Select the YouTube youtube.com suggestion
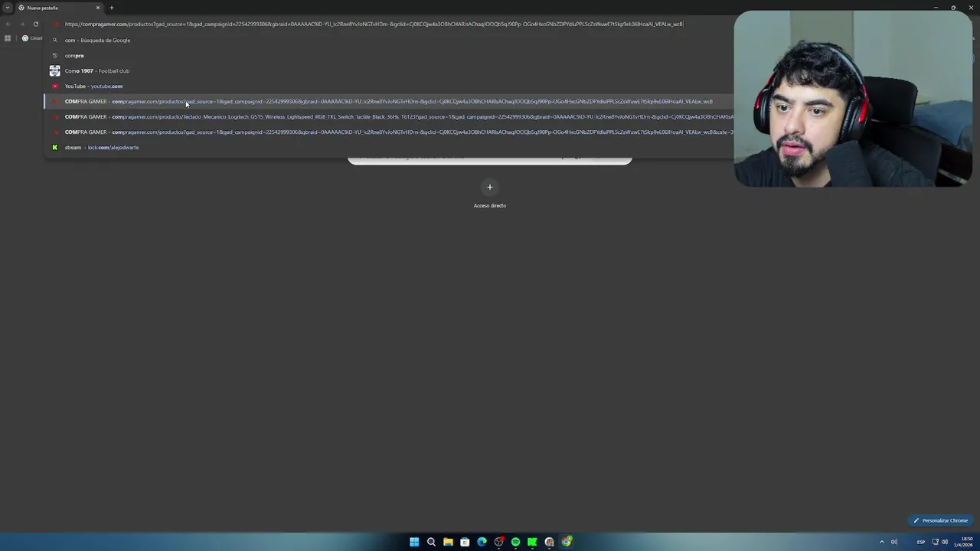This screenshot has width=980, height=551. pyautogui.click(x=388, y=86)
